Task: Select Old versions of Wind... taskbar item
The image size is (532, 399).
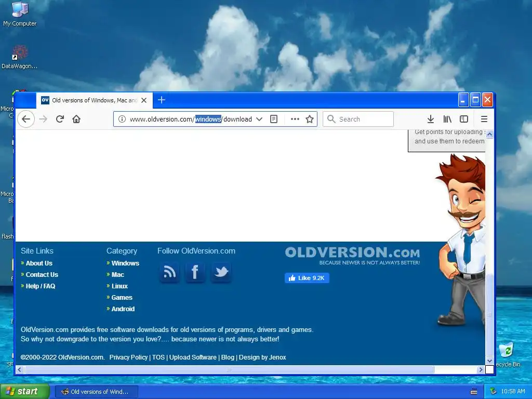Action: [96, 392]
